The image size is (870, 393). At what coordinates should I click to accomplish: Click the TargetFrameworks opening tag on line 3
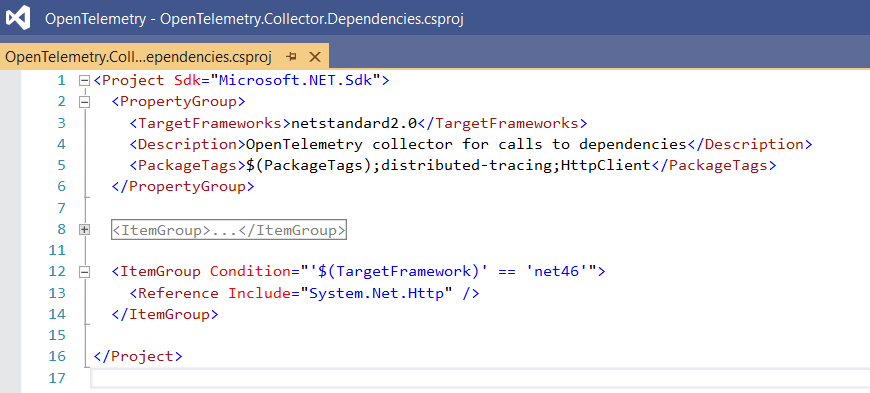pyautogui.click(x=210, y=123)
